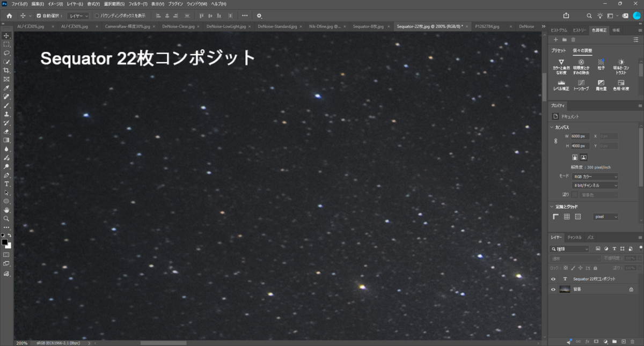Click the Home icon in options bar

9,16
